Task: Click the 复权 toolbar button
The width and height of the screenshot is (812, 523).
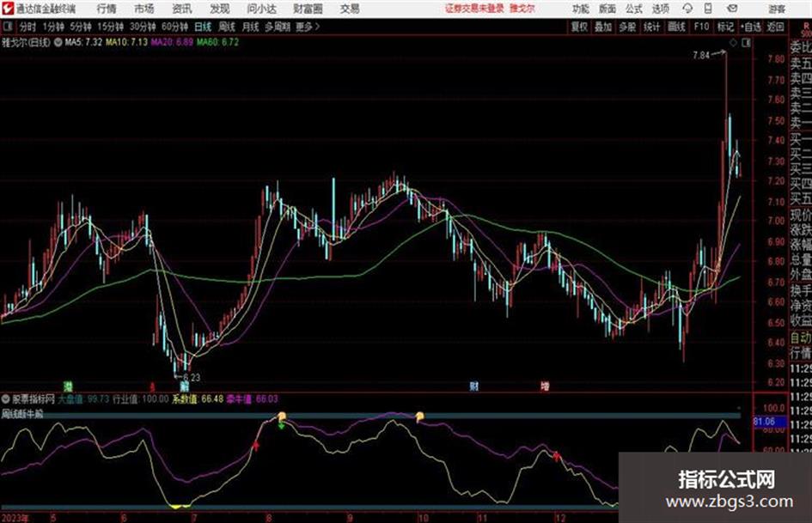Action: [x=578, y=27]
